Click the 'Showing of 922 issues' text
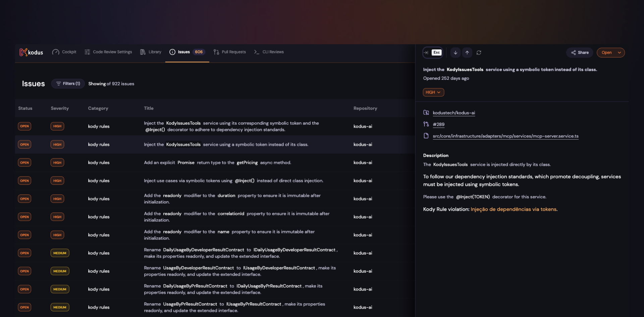Viewport: 644px width, 317px height. (x=111, y=84)
